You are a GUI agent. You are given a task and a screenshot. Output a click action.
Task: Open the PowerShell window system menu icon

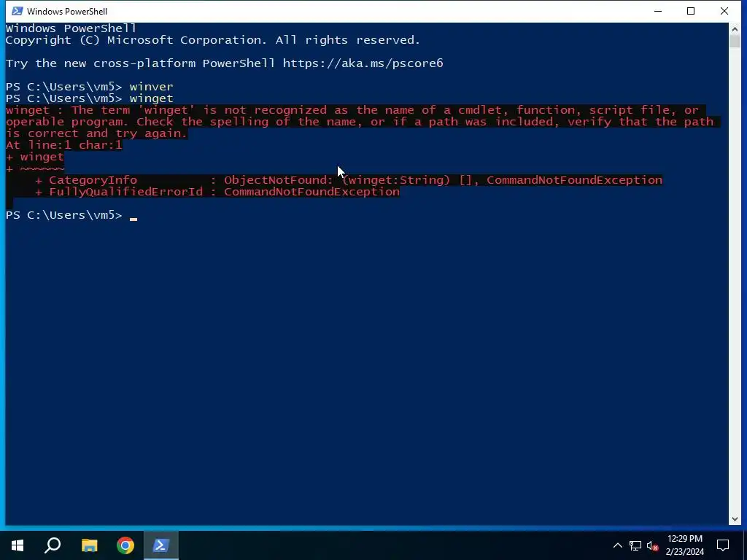click(18, 11)
